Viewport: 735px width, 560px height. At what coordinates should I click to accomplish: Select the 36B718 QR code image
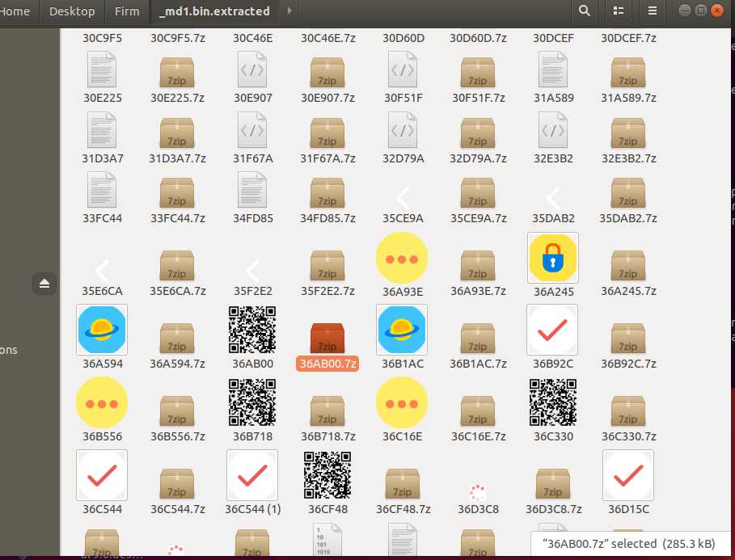pos(252,402)
